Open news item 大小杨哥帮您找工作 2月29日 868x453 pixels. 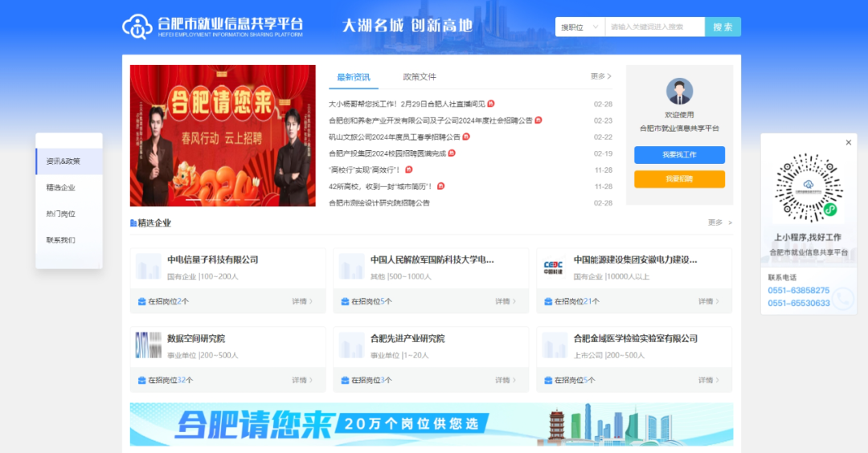(407, 104)
